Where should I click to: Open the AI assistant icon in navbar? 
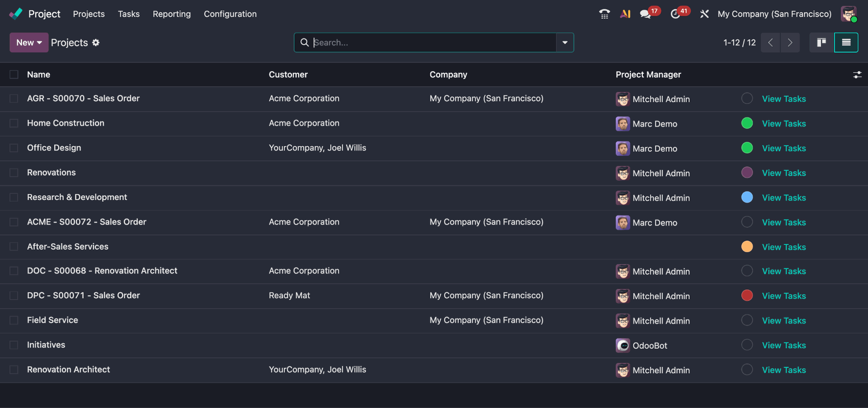pos(625,14)
